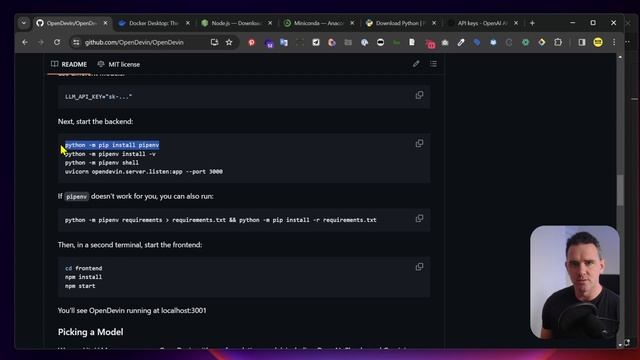Switch to the Miniconda Anaconda tab
Image resolution: width=640 pixels, height=360 pixels.
coord(318,23)
